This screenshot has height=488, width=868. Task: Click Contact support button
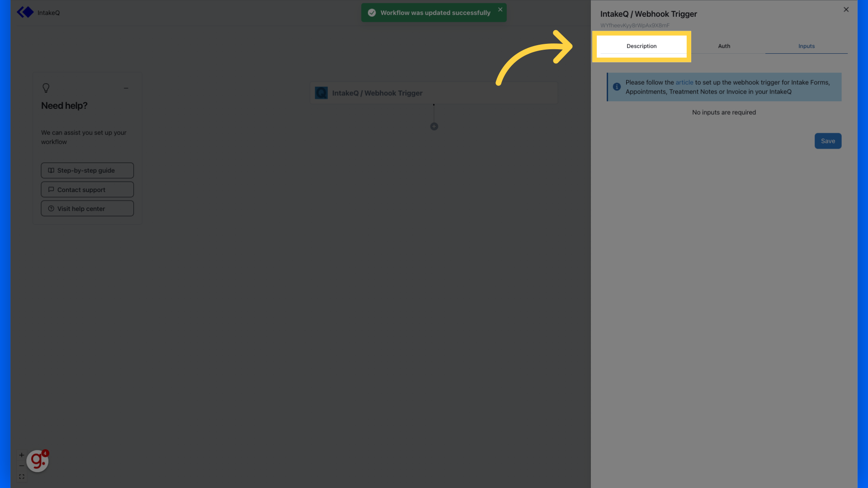point(87,189)
